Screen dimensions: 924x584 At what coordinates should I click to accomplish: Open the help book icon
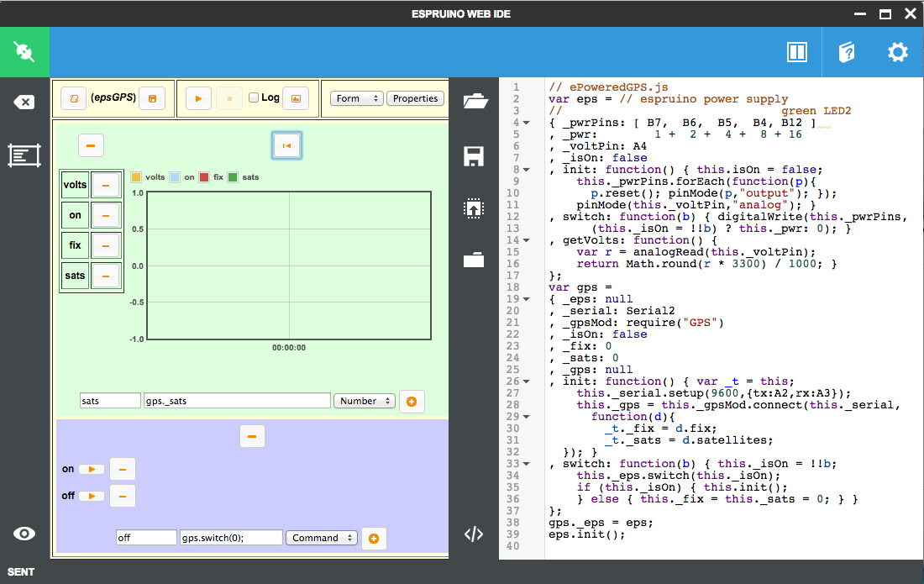click(847, 52)
